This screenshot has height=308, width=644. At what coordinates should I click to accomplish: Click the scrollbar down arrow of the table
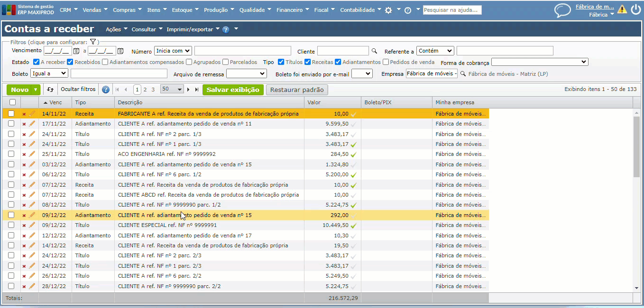(636, 288)
